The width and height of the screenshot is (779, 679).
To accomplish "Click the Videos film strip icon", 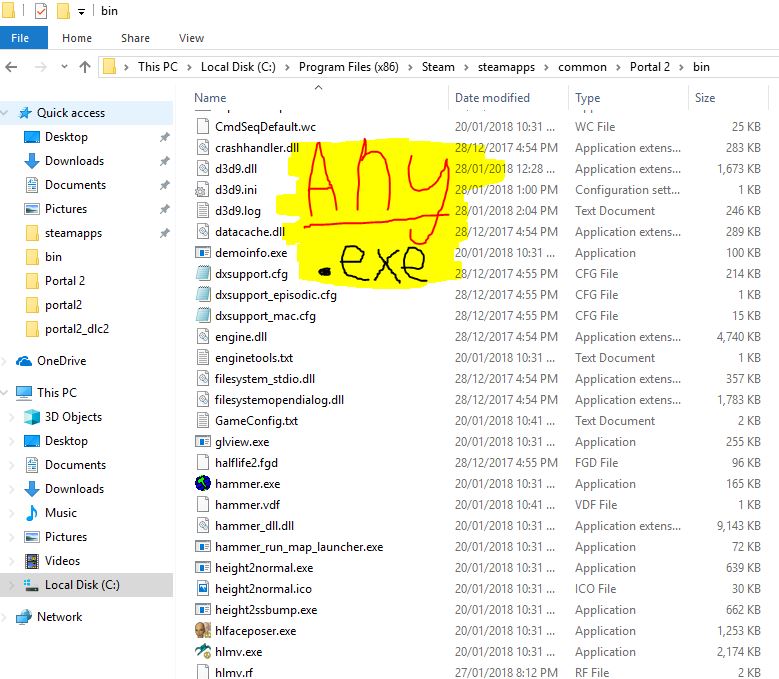I will (32, 561).
